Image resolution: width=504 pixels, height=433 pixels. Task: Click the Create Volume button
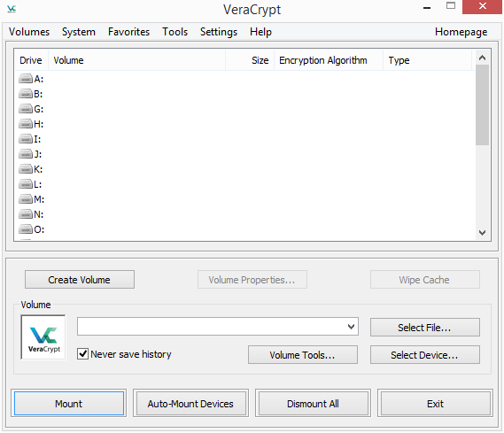pos(80,280)
